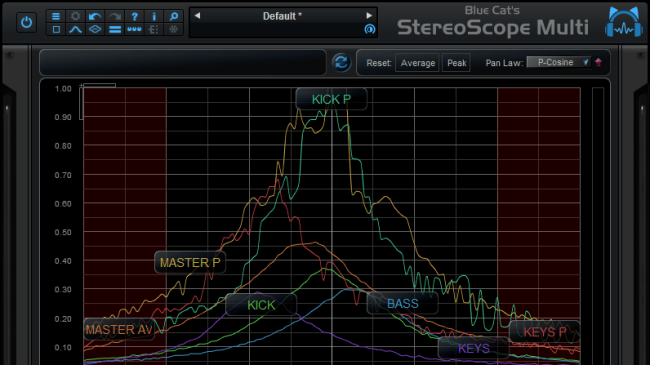Open the Pan Law P-Cosine dropdown
650x365 pixels.
559,62
